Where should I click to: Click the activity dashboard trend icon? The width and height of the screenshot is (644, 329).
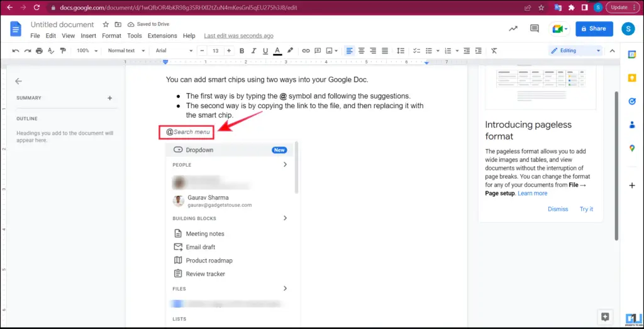513,28
